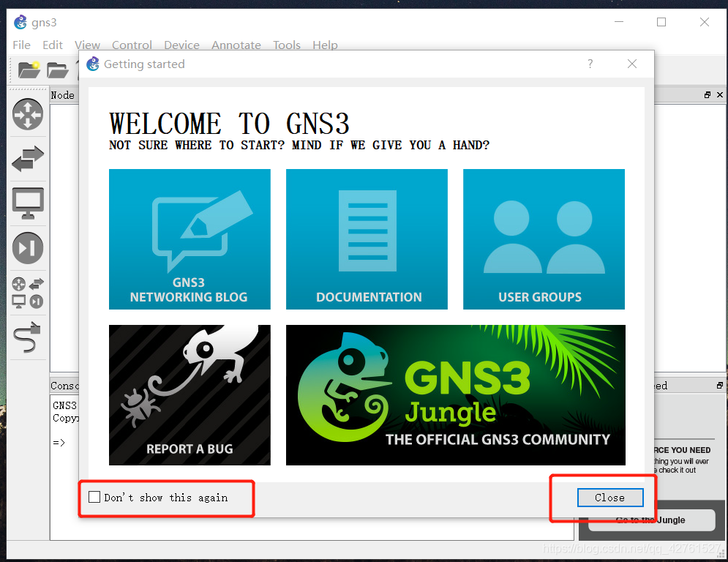Open the GNS3 Networking Blog tile
Screen dimensions: 728x562
pyautogui.click(x=189, y=239)
